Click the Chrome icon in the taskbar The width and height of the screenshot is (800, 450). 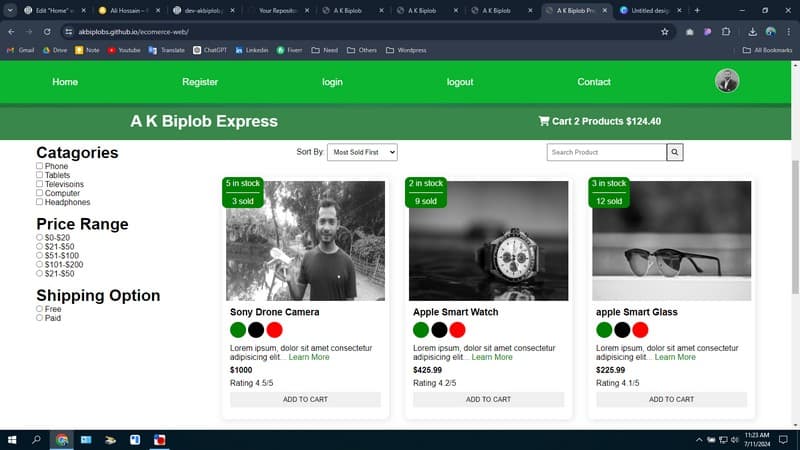[x=62, y=440]
